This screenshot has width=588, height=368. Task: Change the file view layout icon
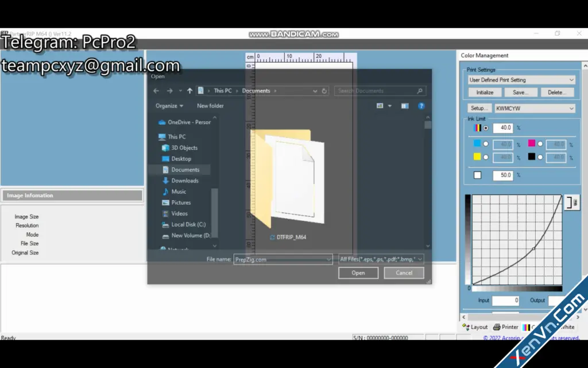380,106
